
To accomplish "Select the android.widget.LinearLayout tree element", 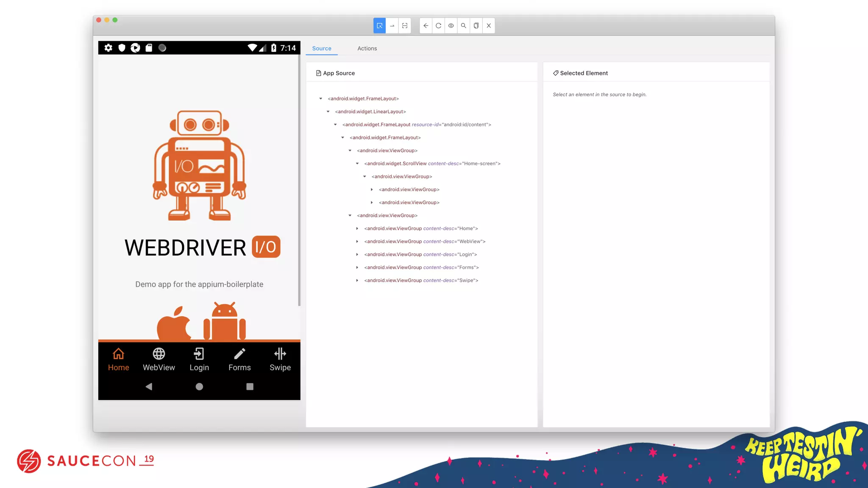I will (370, 112).
